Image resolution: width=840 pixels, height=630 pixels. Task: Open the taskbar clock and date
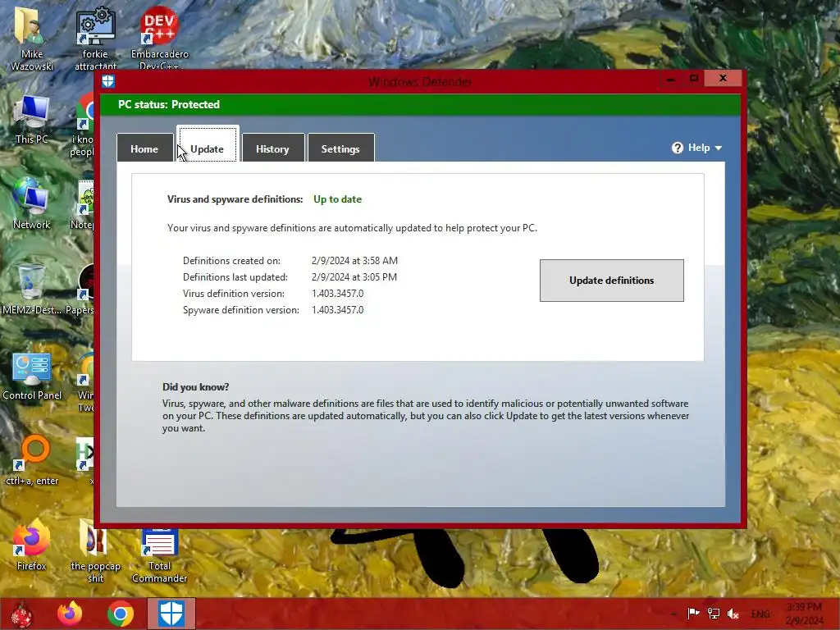[804, 614]
